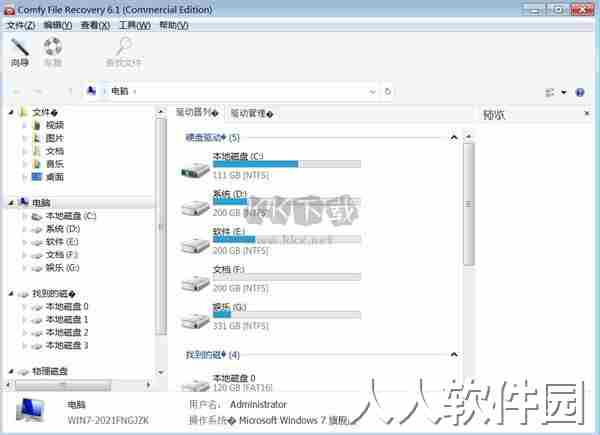600x435 pixels.
Task: Open the 文件 menu
Action: pos(21,26)
